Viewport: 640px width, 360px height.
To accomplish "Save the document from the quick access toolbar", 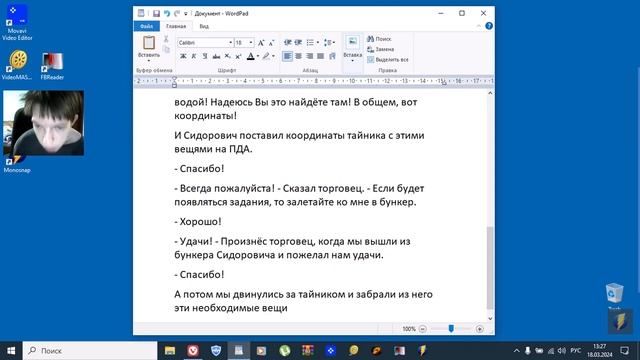I will tap(156, 13).
